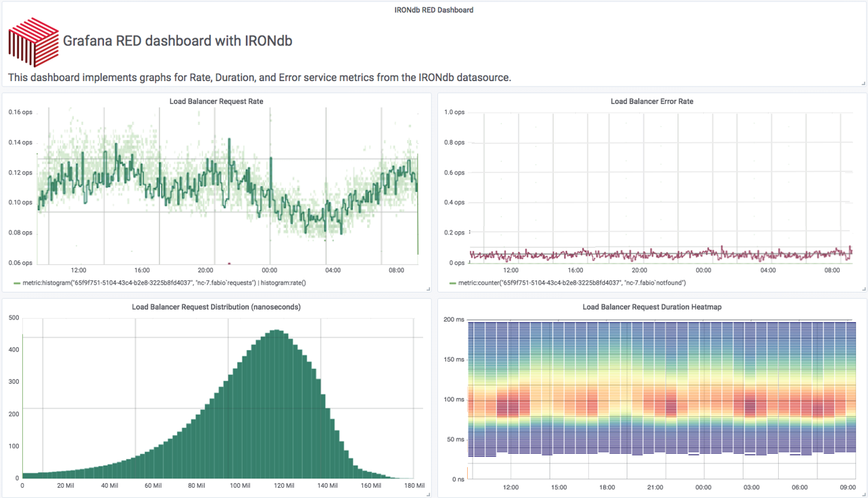Click the Grafana RED dashboard with IRONdb heading

pos(177,41)
